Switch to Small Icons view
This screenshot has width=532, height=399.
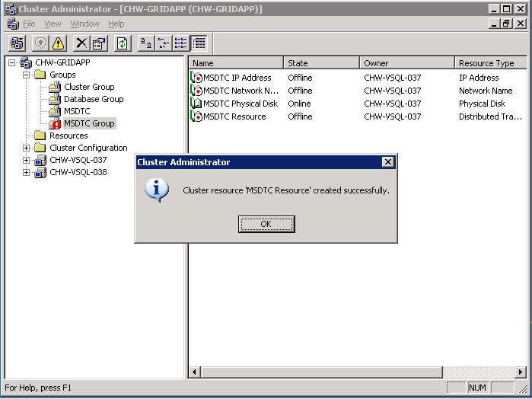click(164, 43)
